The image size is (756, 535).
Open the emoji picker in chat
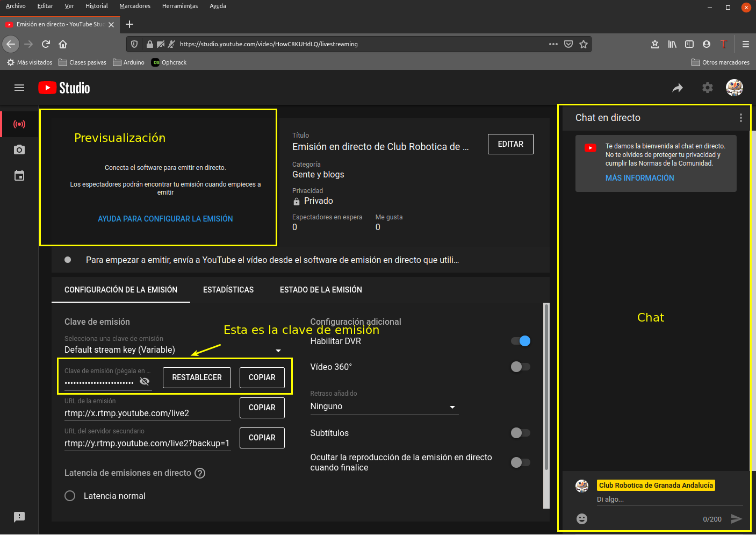point(582,519)
